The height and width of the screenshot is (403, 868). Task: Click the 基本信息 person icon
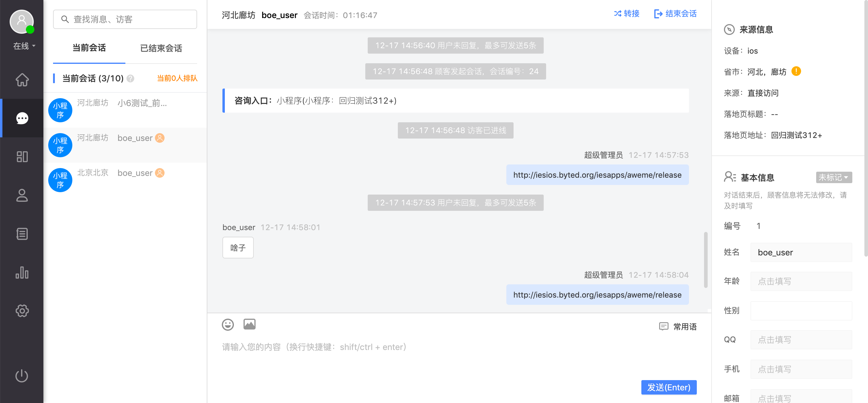coord(730,177)
